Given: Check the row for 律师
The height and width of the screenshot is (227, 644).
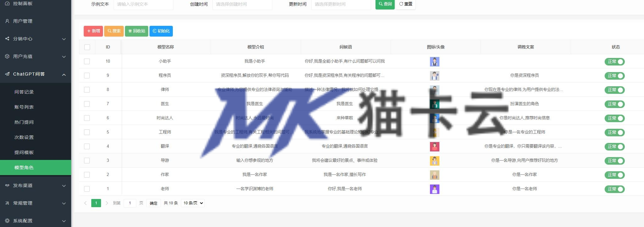Looking at the screenshot, I should pos(87,90).
